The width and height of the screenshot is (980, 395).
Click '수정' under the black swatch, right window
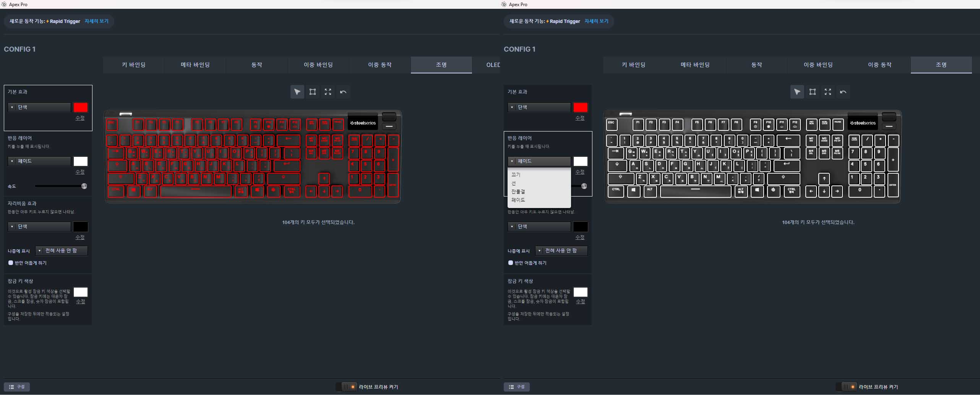coord(580,237)
